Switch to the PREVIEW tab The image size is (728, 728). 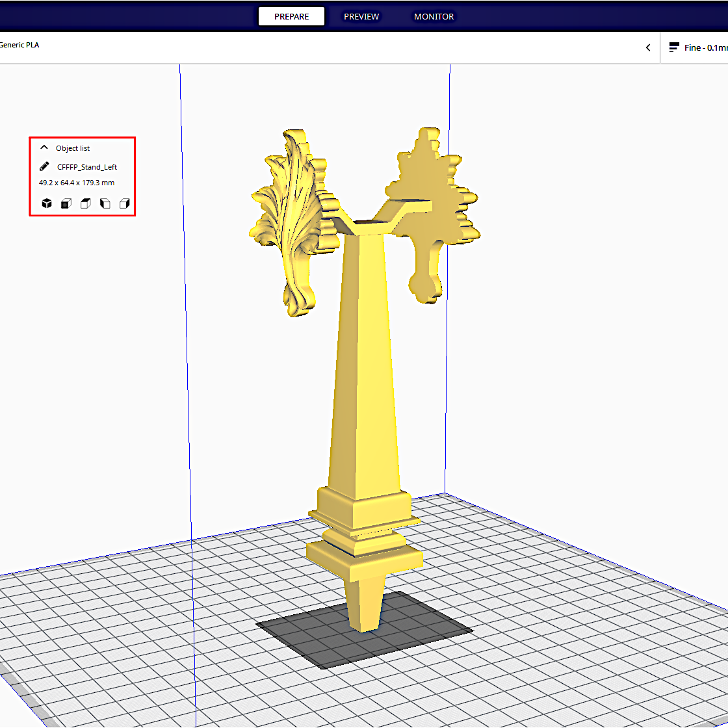coord(361,16)
